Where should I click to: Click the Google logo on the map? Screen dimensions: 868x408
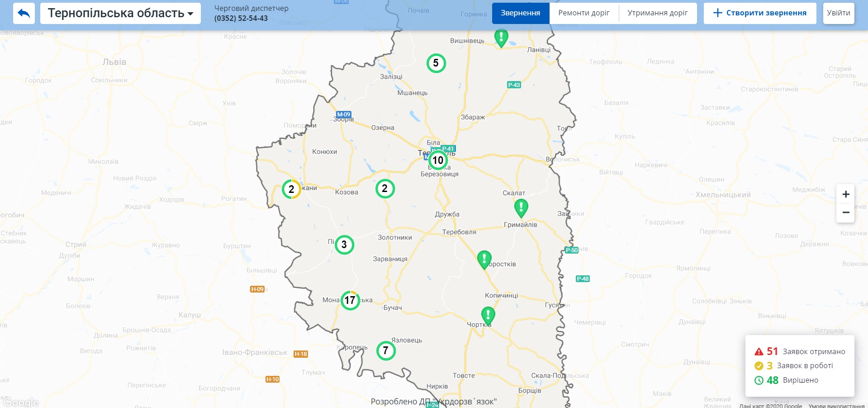pos(20,402)
